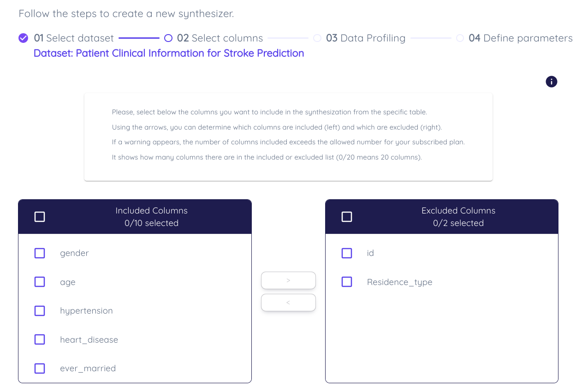Toggle select-all in Excluded Columns header
This screenshot has height=392, width=582.
(347, 217)
